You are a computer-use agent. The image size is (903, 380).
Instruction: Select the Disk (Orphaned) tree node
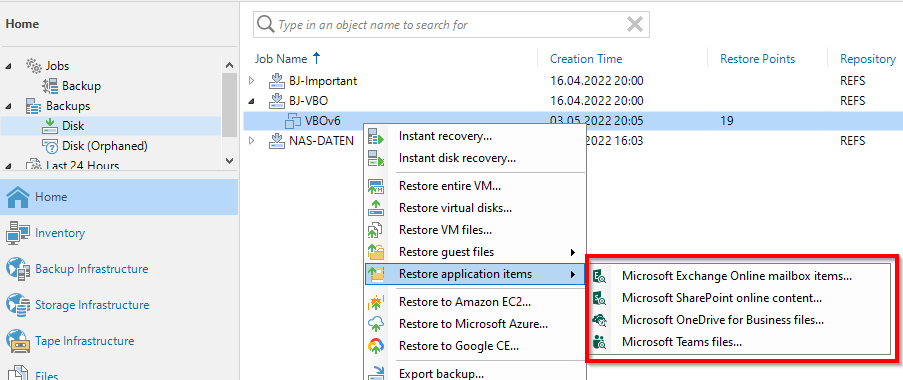(105, 146)
